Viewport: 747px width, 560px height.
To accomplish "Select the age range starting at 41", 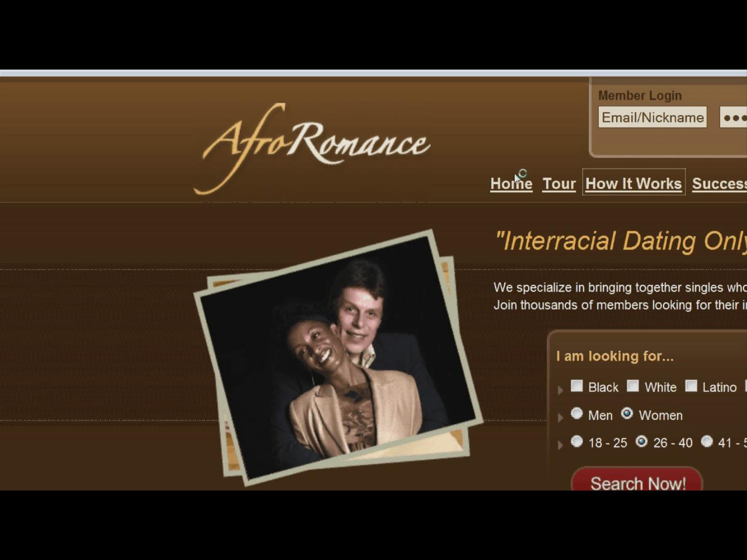I will coord(707,441).
